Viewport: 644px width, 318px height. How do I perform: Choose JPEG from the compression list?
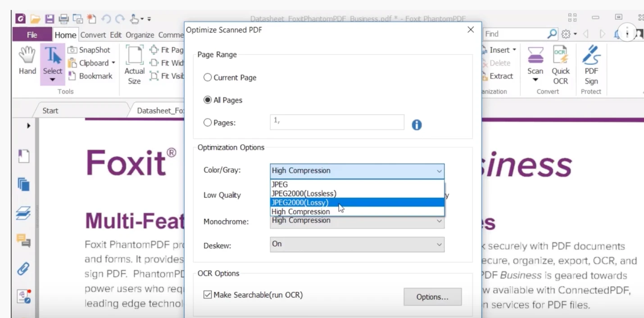(x=357, y=184)
